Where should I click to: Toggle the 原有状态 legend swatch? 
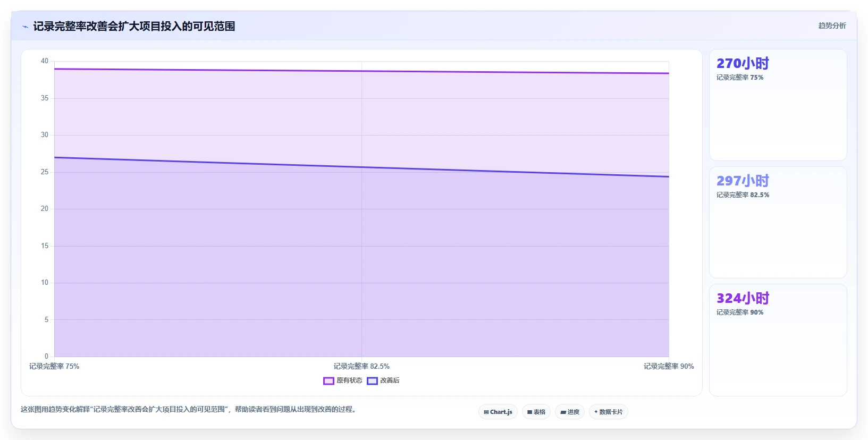pos(328,381)
